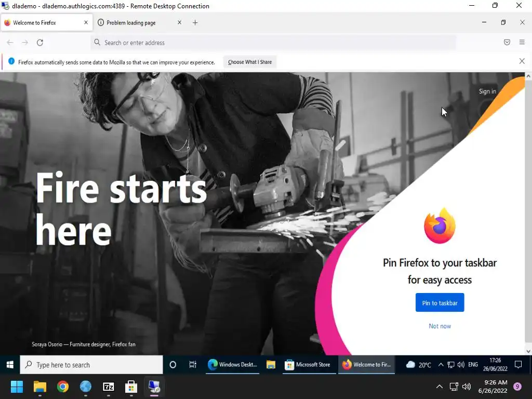Click Choose What I Share button
This screenshot has height=399, width=532.
click(x=250, y=62)
